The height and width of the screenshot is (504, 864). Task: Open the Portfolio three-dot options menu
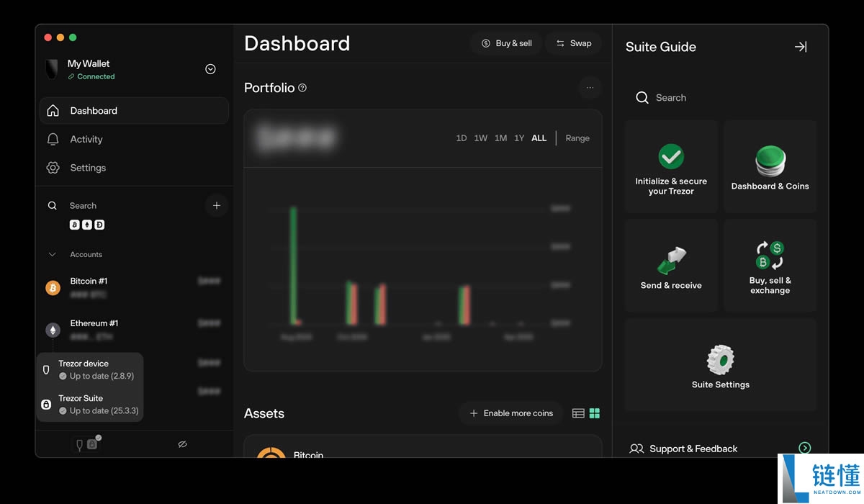coord(590,88)
